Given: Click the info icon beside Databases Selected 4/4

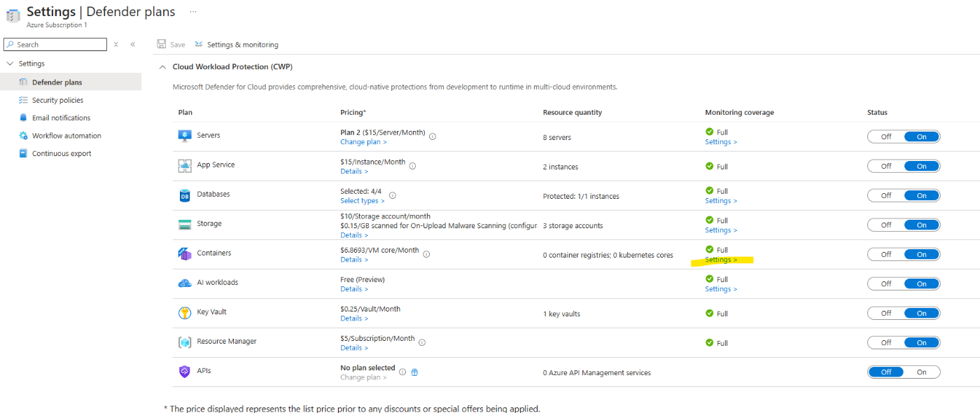Looking at the screenshot, I should coord(393,195).
